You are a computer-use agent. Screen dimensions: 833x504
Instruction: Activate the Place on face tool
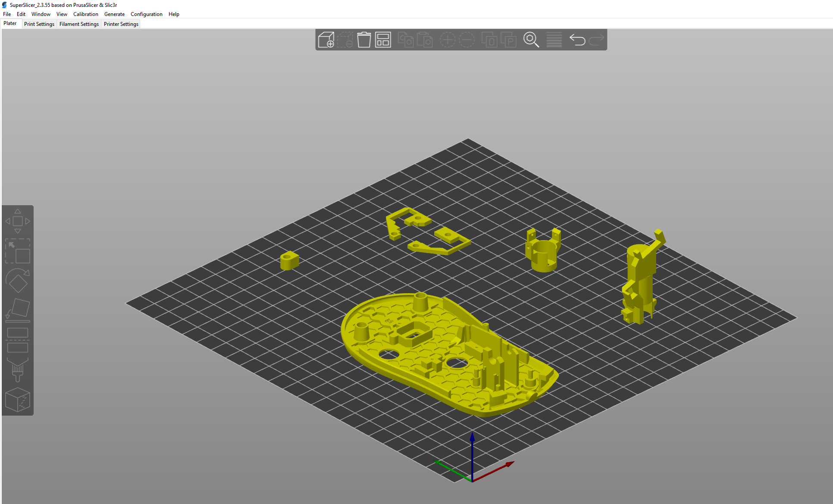click(x=18, y=310)
